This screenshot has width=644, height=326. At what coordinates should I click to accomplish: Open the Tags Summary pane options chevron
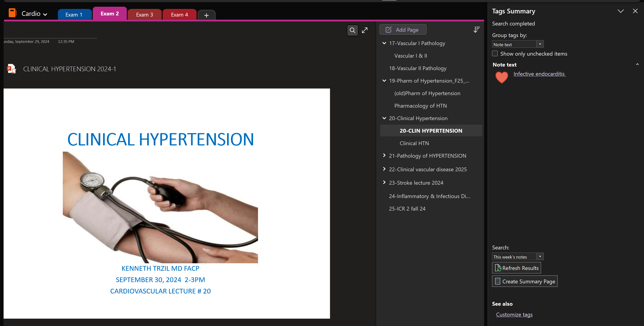(x=621, y=11)
